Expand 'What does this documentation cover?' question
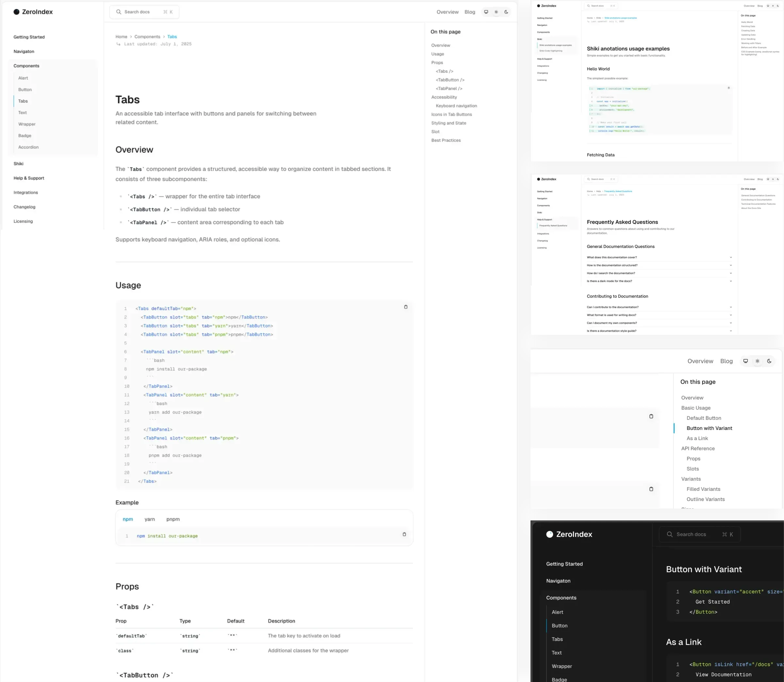 [659, 257]
